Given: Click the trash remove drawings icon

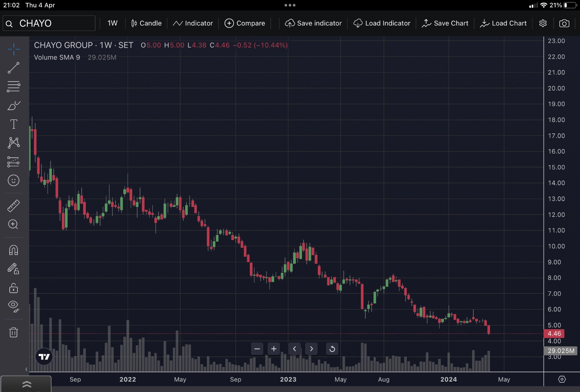Looking at the screenshot, I should pos(14,332).
